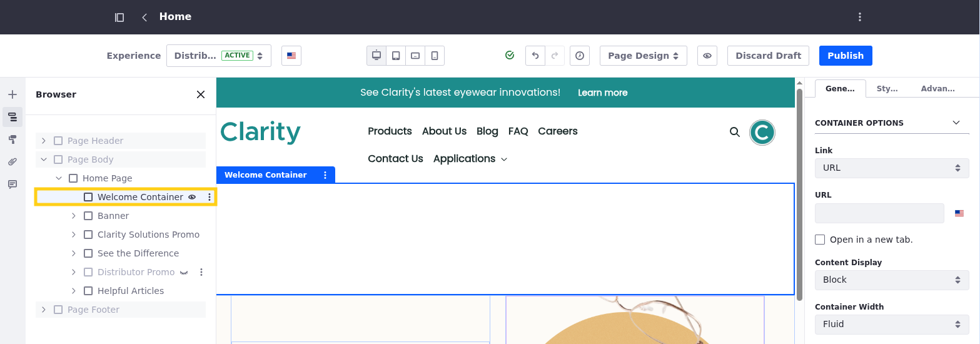Click the Publish button
The height and width of the screenshot is (344, 980).
click(845, 56)
